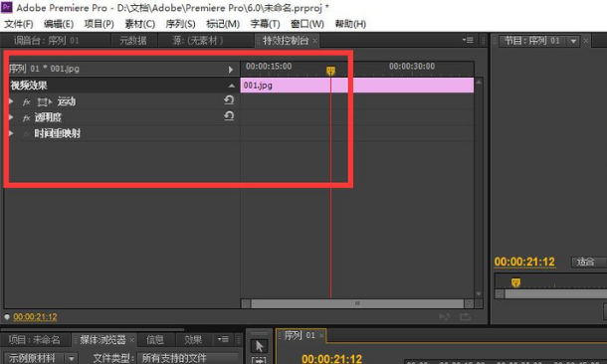Open the project panel flyout menu
607x364 pixels.
click(223, 339)
